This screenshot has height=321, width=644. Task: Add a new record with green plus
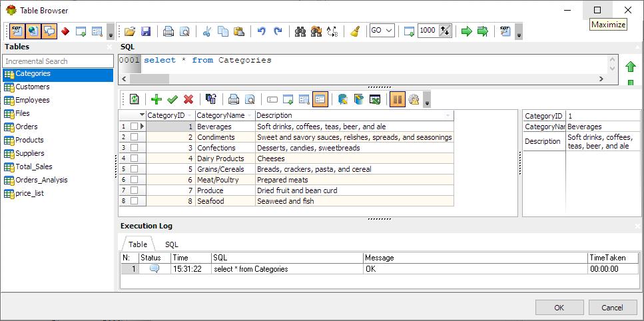pyautogui.click(x=157, y=99)
